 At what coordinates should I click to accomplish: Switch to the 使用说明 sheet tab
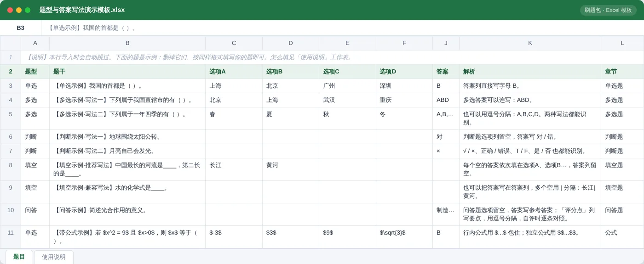click(54, 257)
